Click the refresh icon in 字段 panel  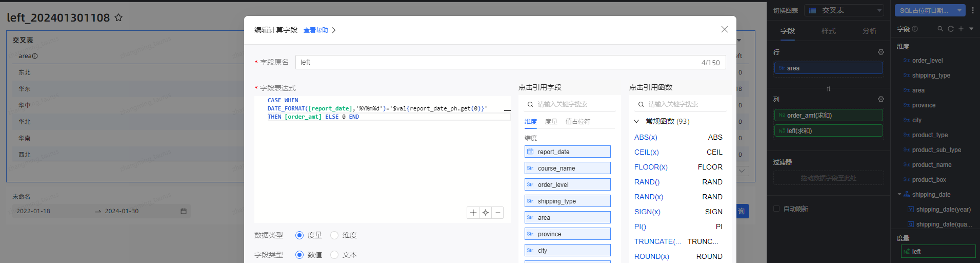pos(950,29)
